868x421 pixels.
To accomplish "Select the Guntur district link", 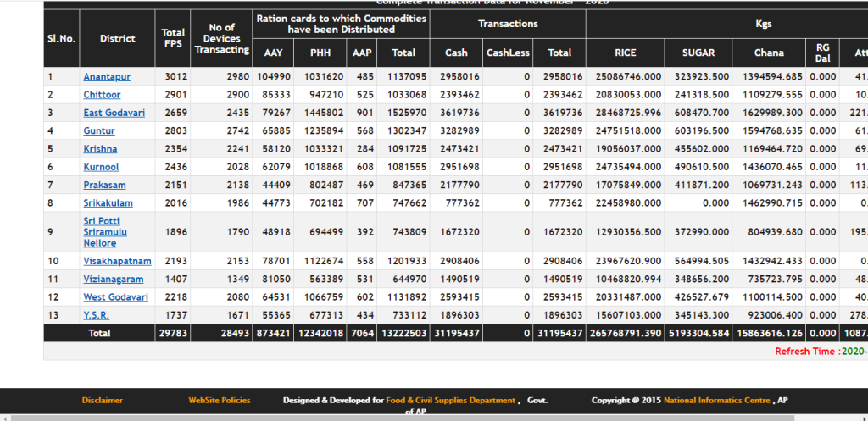I will pos(99,131).
